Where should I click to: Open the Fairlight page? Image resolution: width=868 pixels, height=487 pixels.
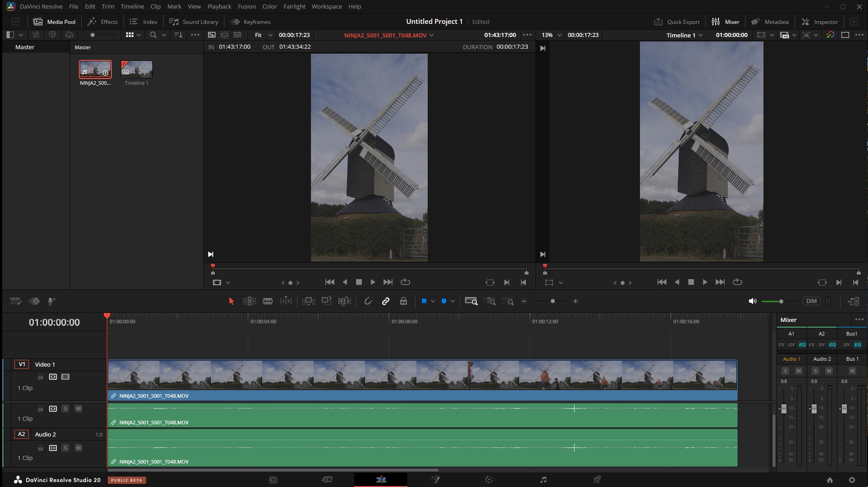pos(543,480)
